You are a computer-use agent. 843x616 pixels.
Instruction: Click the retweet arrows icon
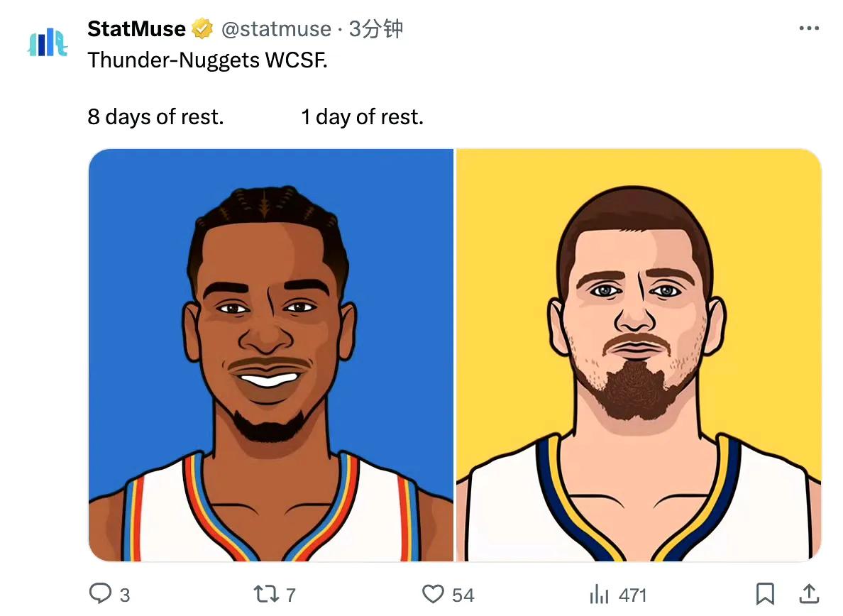267,593
